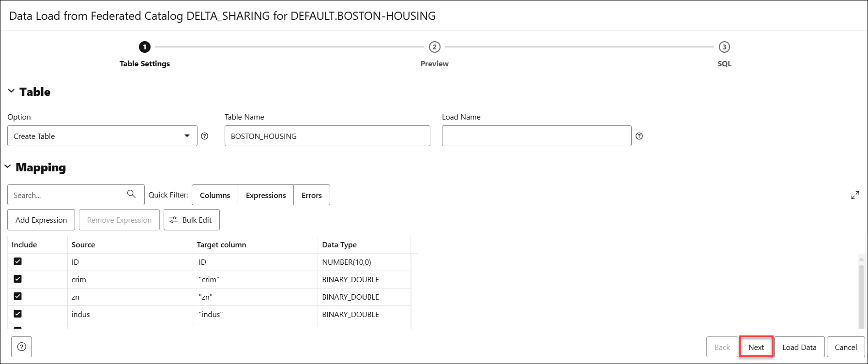The height and width of the screenshot is (364, 868).
Task: Apply the Errors quick filter
Action: (311, 195)
